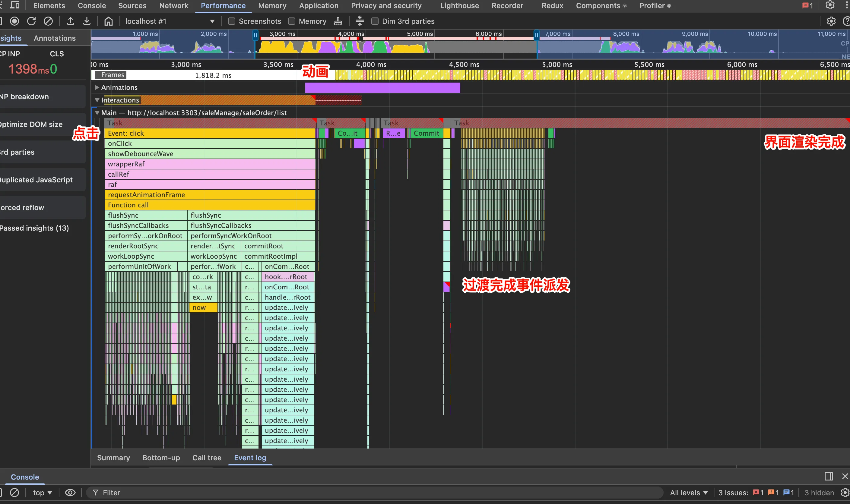Click the collect garbage broom icon

point(338,21)
